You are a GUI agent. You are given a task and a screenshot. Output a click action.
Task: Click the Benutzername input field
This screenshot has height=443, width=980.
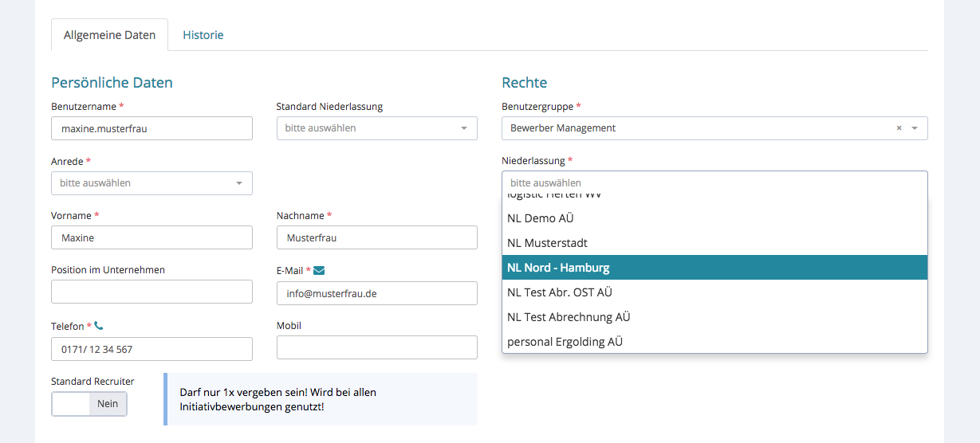click(152, 128)
